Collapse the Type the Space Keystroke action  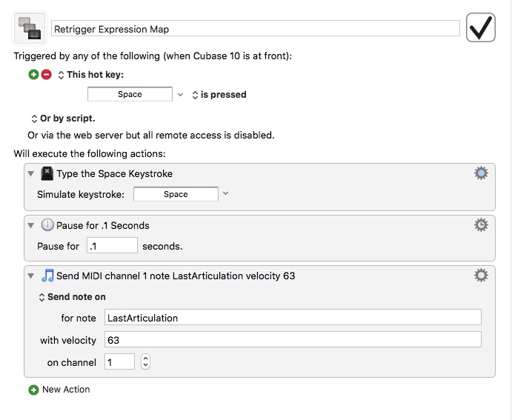[x=31, y=173]
